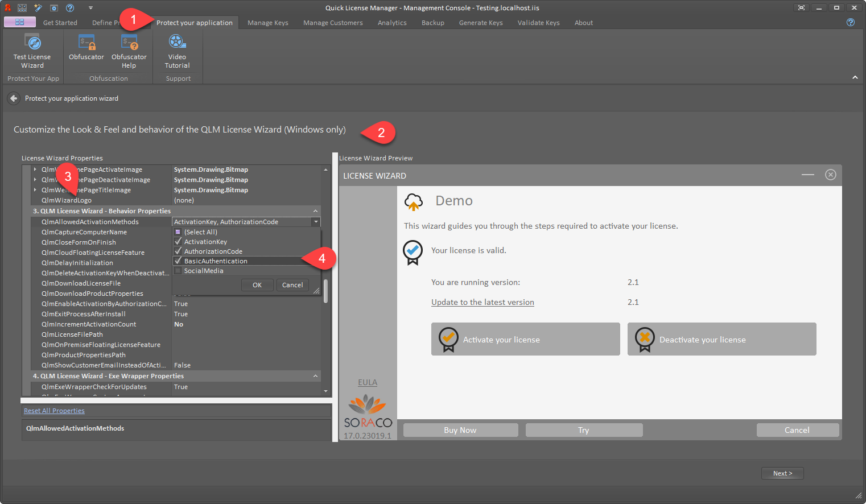Go back with the wizard back arrow

tap(14, 98)
